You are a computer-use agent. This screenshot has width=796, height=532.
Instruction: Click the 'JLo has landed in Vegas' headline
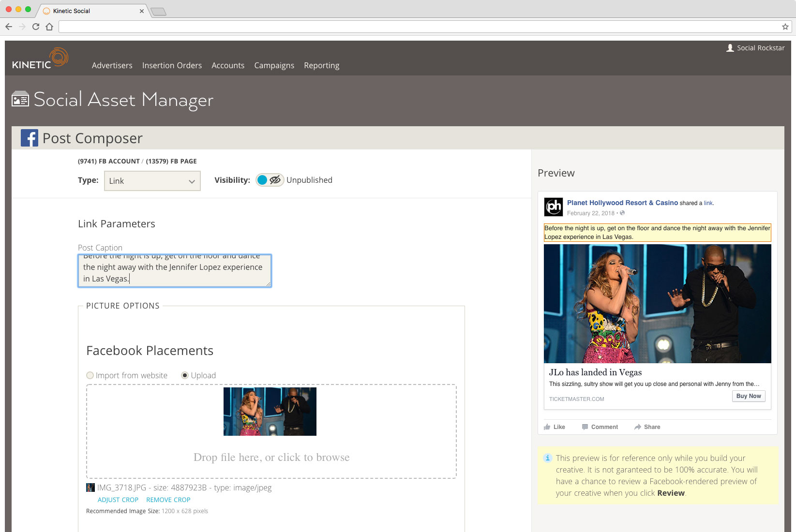pos(595,372)
